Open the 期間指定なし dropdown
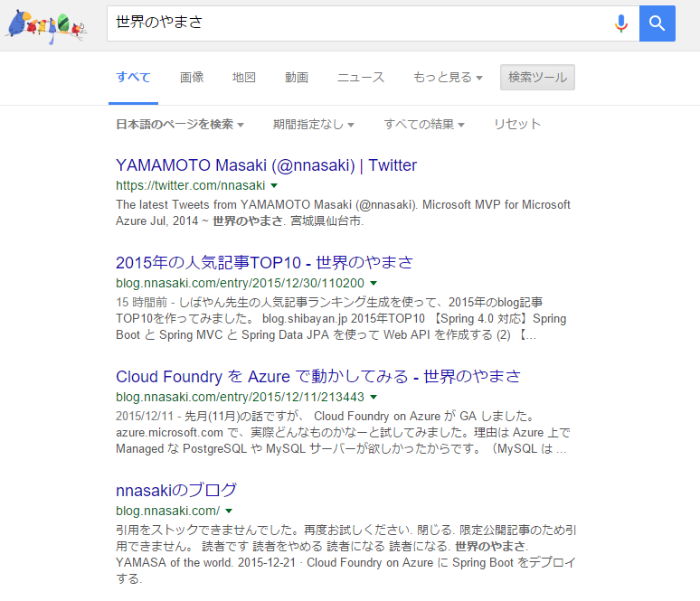Viewport: 700px width, 601px height. click(314, 124)
